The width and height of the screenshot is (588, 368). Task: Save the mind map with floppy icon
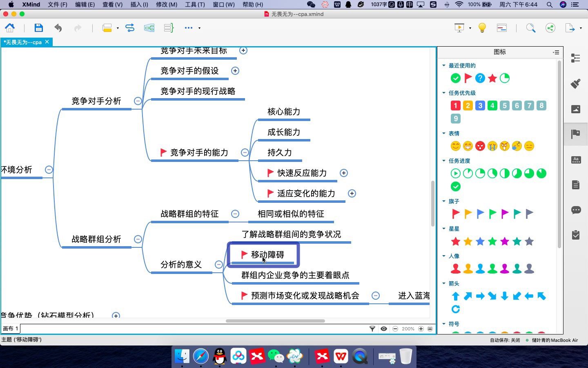[x=38, y=28]
